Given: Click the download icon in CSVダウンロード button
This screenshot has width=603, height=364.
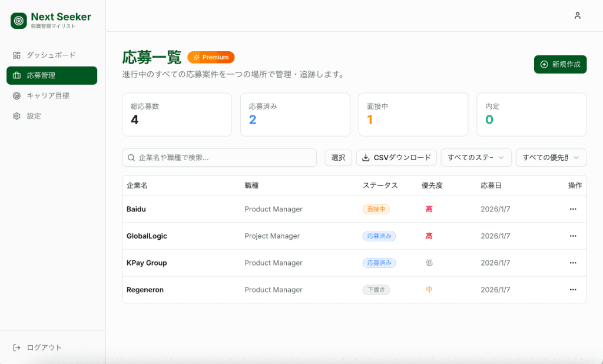Looking at the screenshot, I should [366, 157].
